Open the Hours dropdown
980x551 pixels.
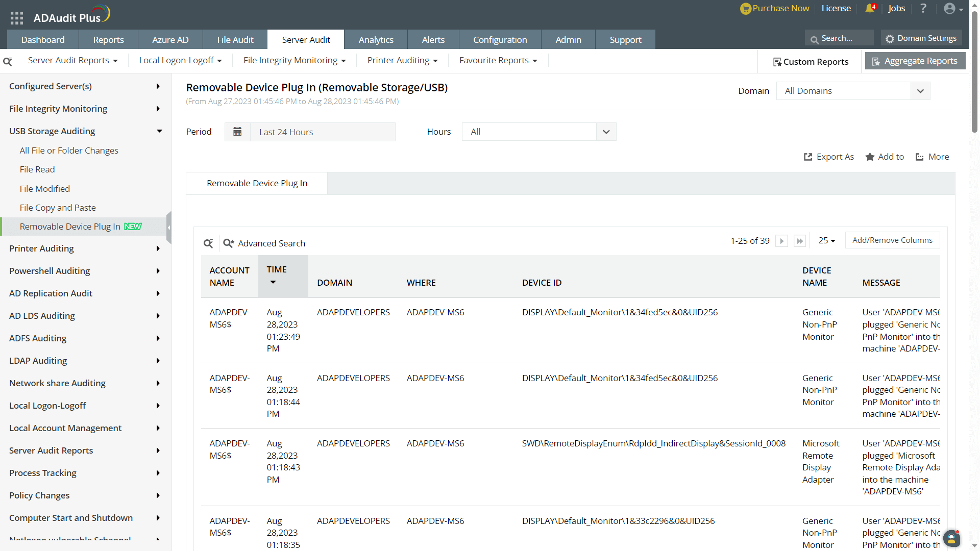pyautogui.click(x=538, y=132)
